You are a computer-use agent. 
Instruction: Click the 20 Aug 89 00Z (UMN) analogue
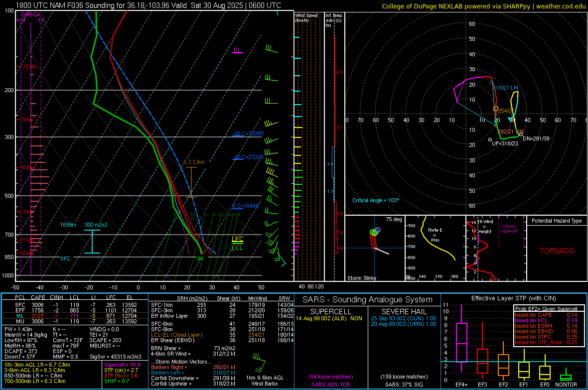coord(404,324)
